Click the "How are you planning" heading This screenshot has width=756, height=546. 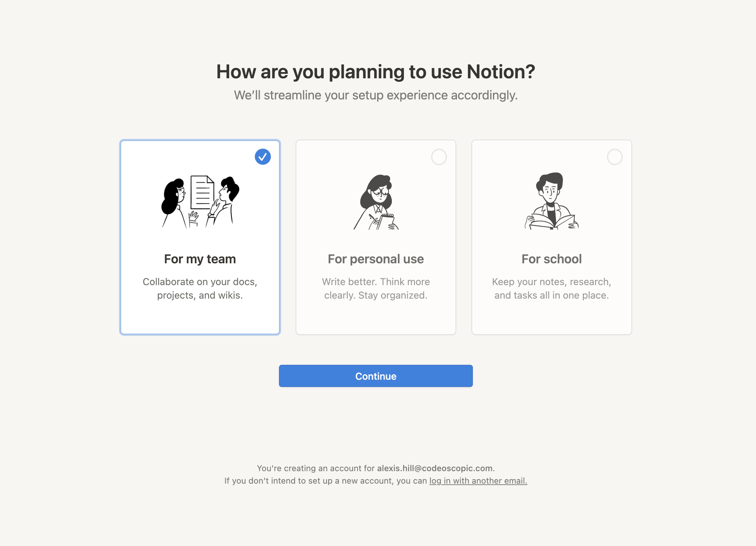click(x=376, y=72)
